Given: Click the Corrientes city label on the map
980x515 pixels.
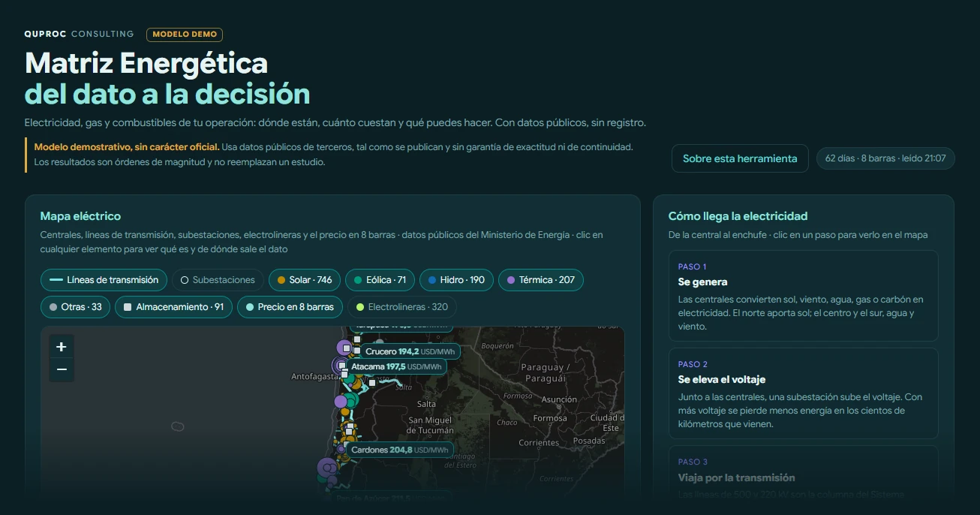Looking at the screenshot, I should point(539,443).
